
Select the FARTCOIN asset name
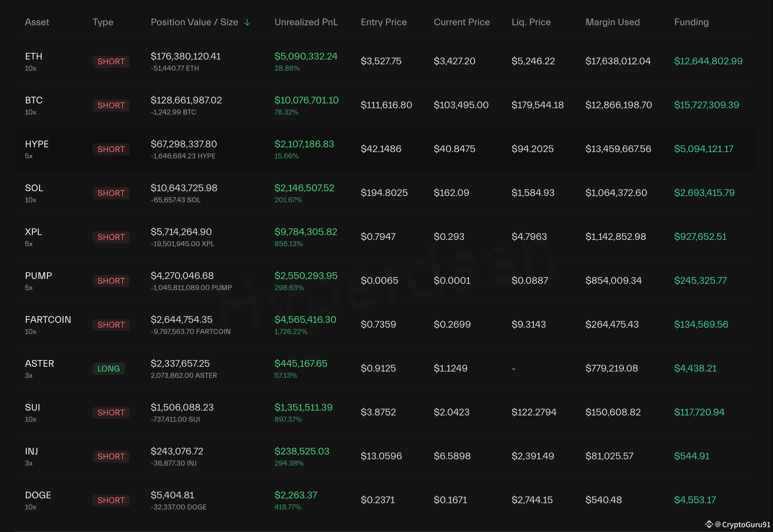point(48,320)
